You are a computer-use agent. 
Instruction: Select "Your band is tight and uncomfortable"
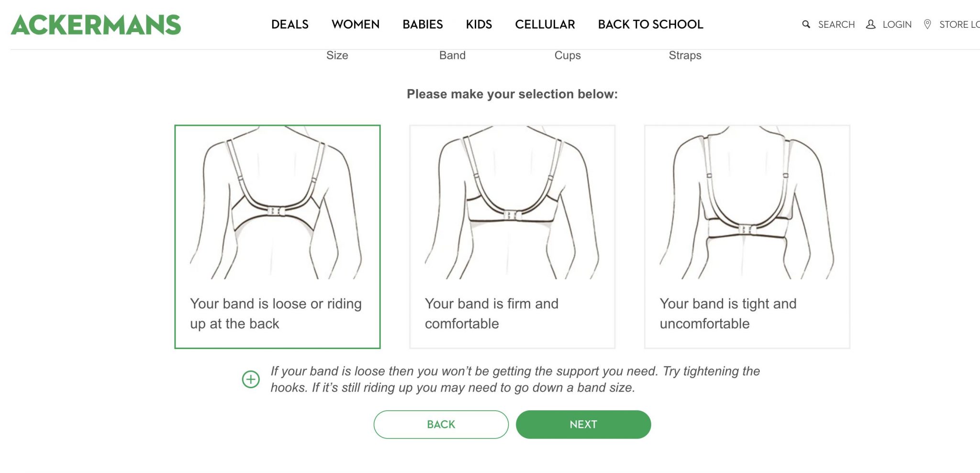coord(748,235)
